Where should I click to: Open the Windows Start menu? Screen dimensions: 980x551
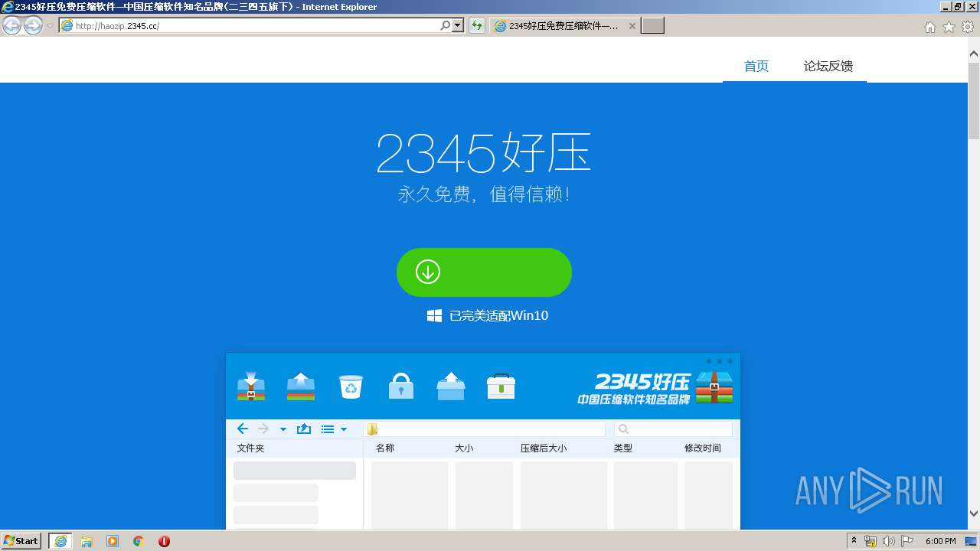click(x=21, y=540)
